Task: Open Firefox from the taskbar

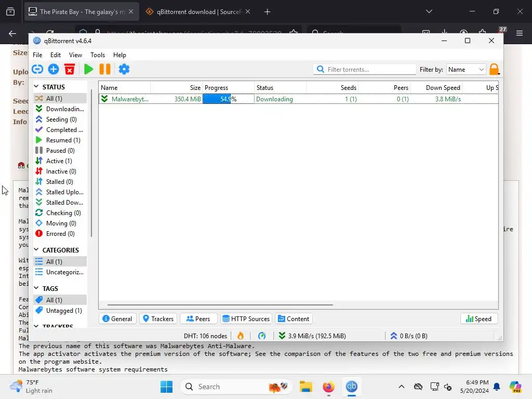Action: tap(328, 387)
